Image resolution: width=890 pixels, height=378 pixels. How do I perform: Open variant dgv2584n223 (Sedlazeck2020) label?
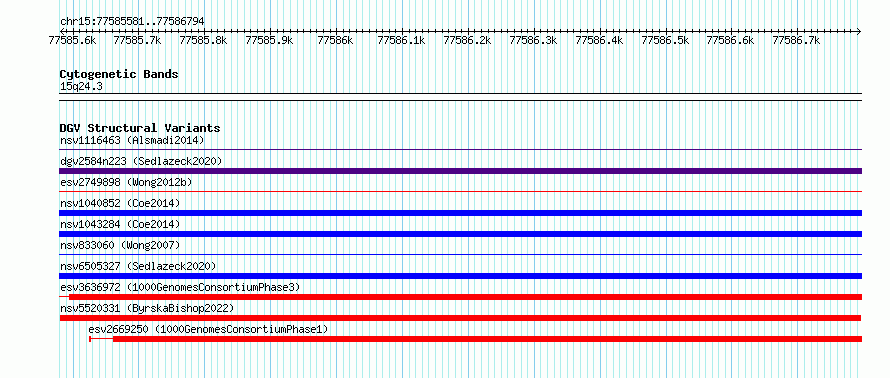(141, 161)
